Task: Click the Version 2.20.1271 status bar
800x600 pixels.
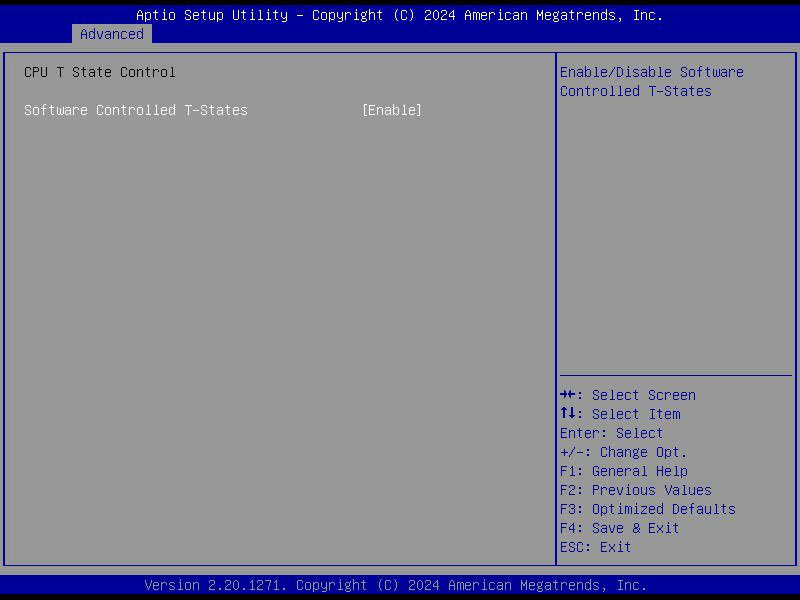Action: (398, 585)
